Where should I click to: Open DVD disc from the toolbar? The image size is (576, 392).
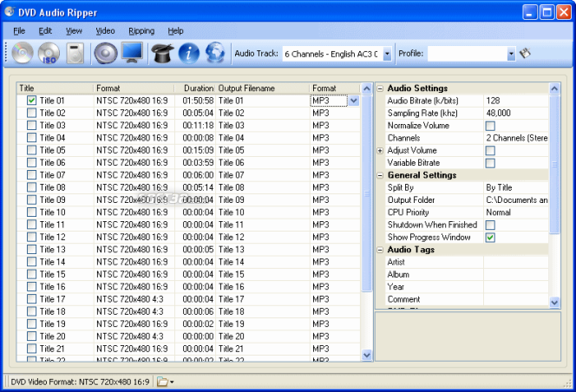pos(23,53)
